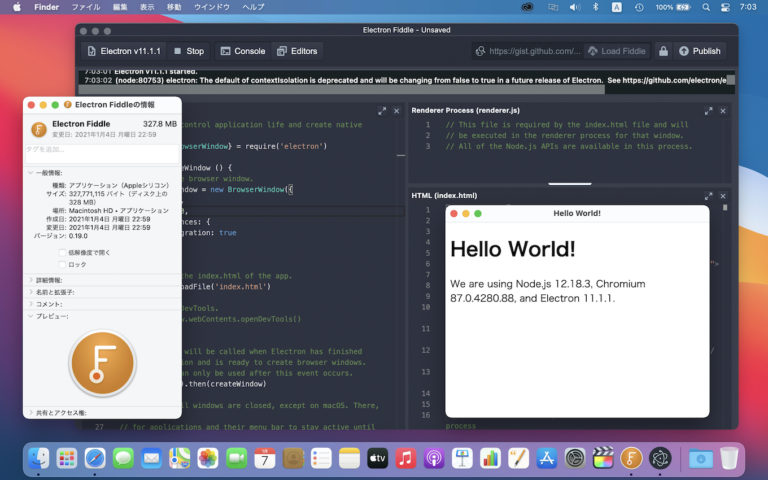
Task: Open the ファイル menu in menu bar
Action: tap(85, 7)
